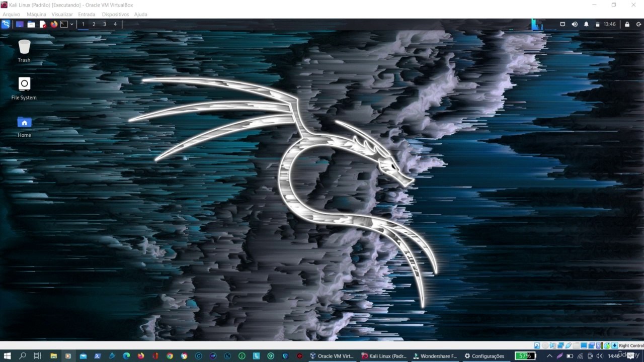Launch PowerShell from the Windows taskbar
The image size is (644, 362).
tap(98, 356)
